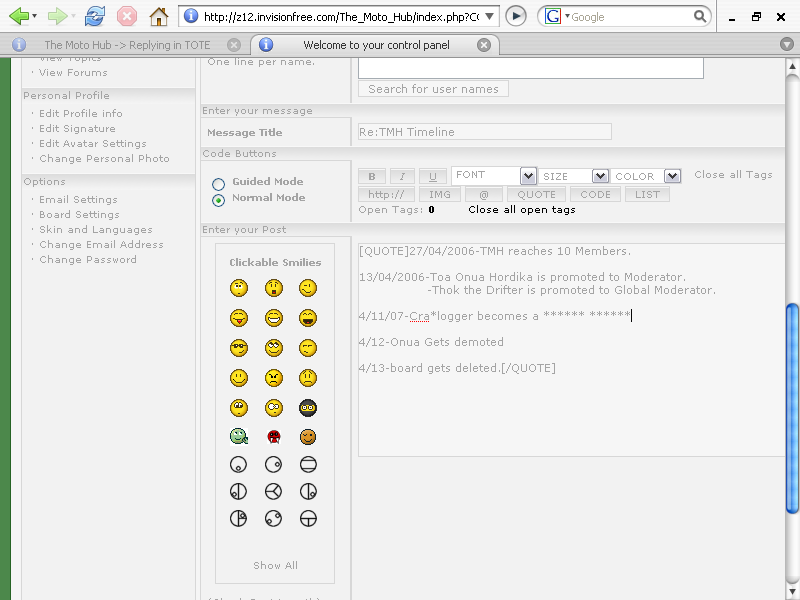Open Change Personal Photo

pos(104,159)
